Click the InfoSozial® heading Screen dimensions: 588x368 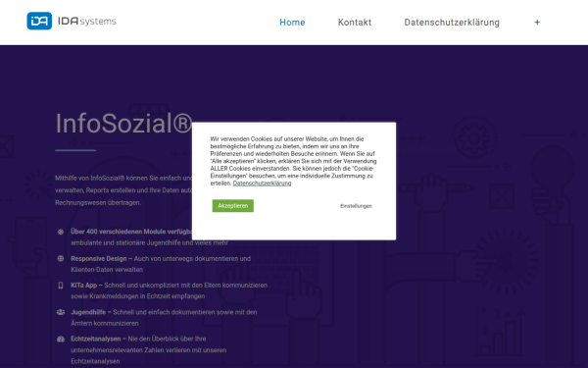[123, 124]
